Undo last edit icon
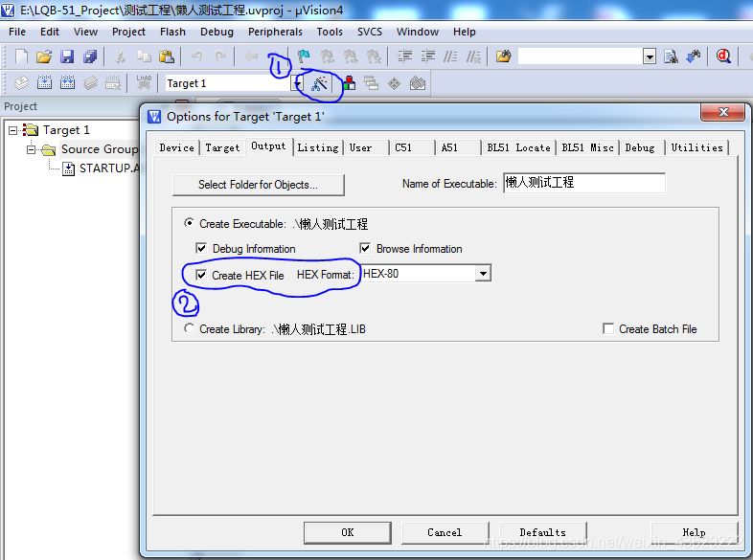Viewport: 753px width, 560px height. (x=197, y=56)
